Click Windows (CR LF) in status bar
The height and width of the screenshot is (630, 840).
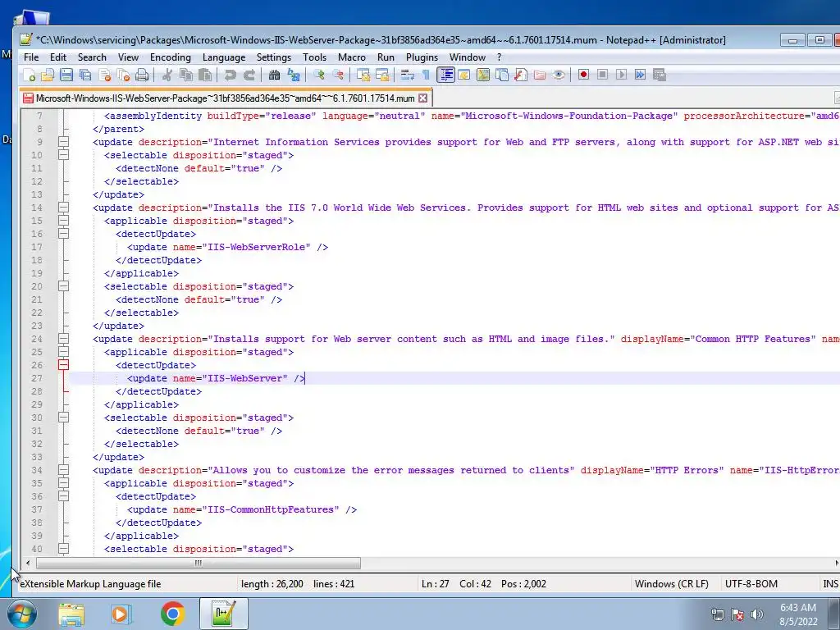671,584
